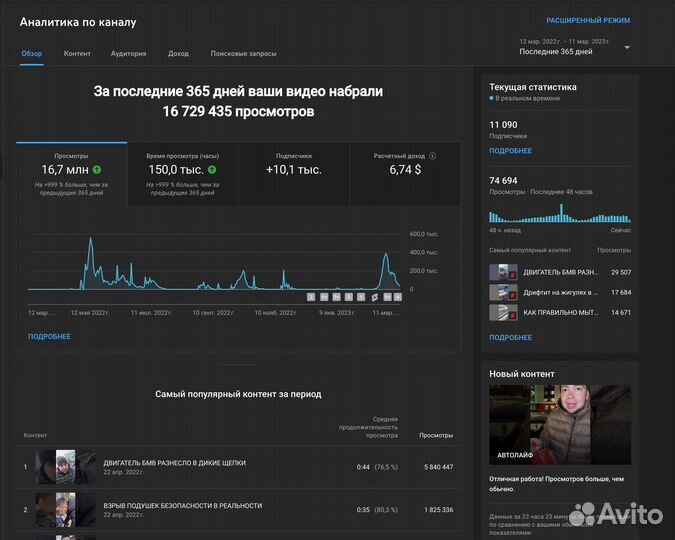Click Самый популярный контент за период heading

click(238, 394)
